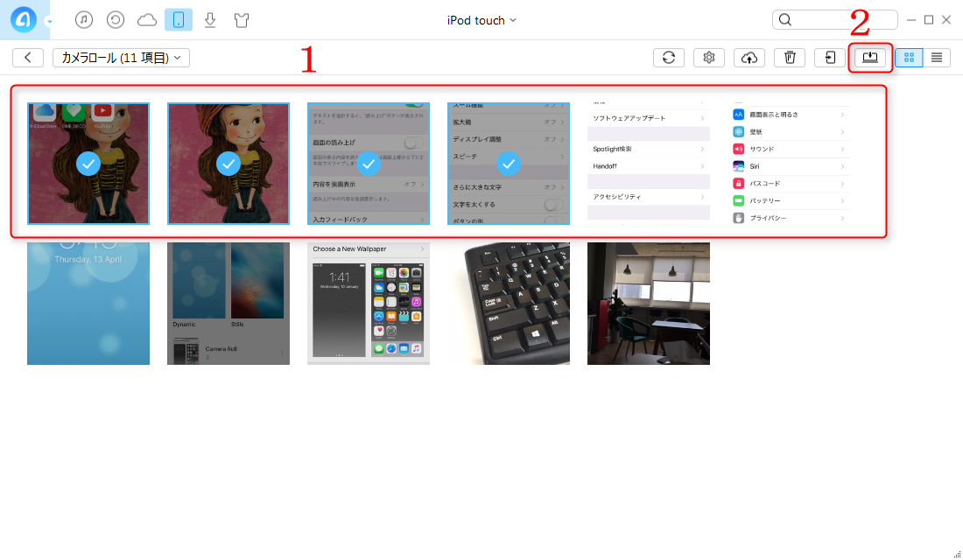Deselect the girl wallpaper with app icons photo
Image resolution: width=963 pixels, height=560 pixels.
coord(88,164)
